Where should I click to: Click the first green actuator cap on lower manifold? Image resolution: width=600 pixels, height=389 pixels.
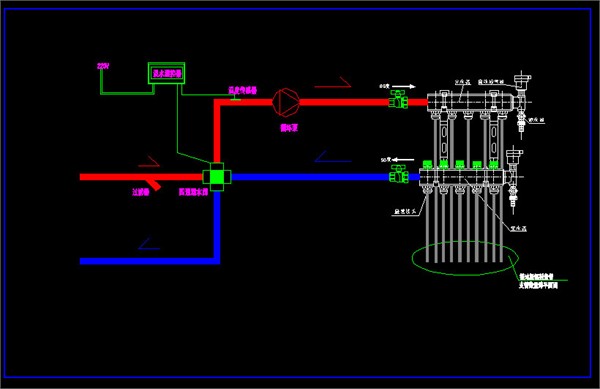tap(427, 164)
